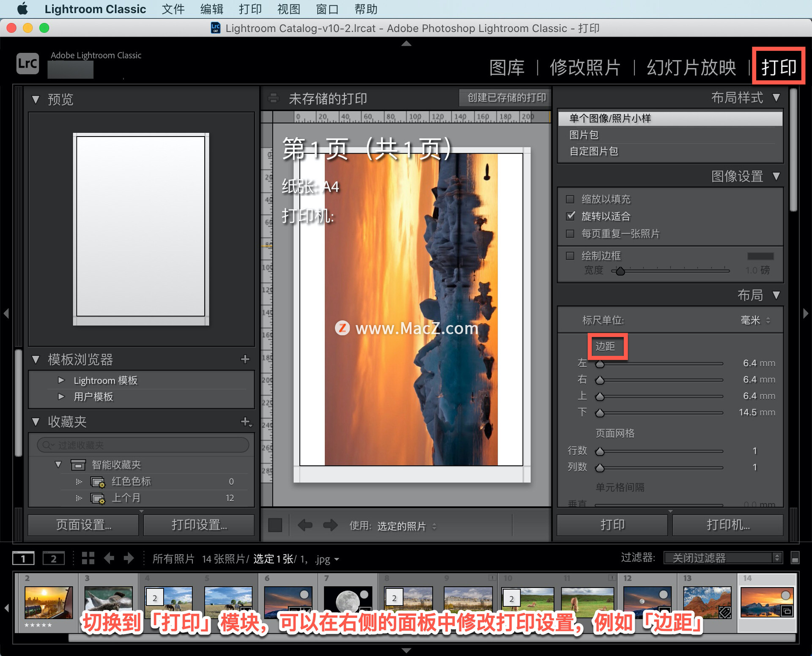Image resolution: width=812 pixels, height=656 pixels.
Task: Switch to the 图库 module
Action: pyautogui.click(x=507, y=68)
